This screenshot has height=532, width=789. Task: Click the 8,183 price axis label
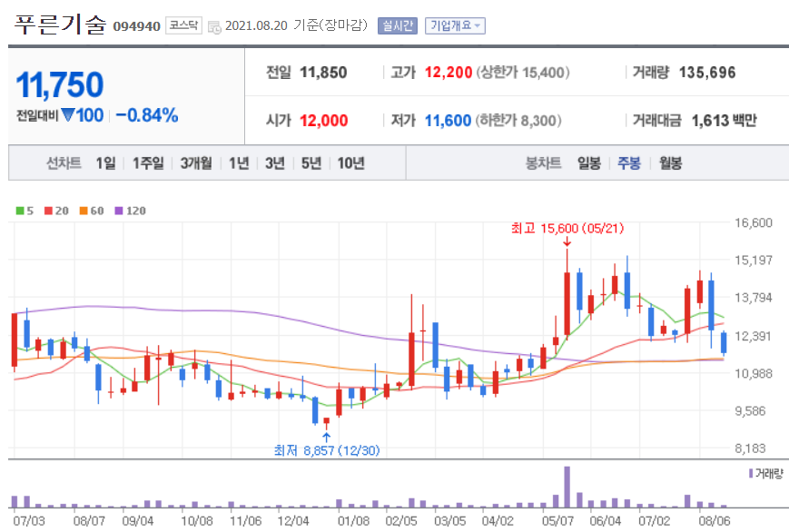(x=750, y=448)
